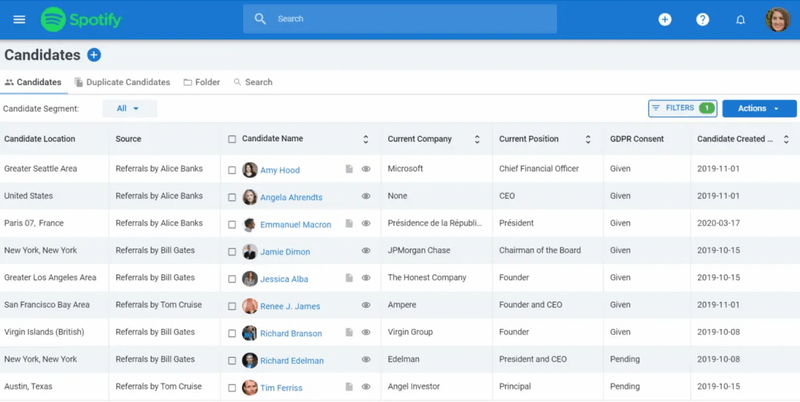
Task: Tick the checkbox for Jessica Alba
Action: click(x=232, y=279)
